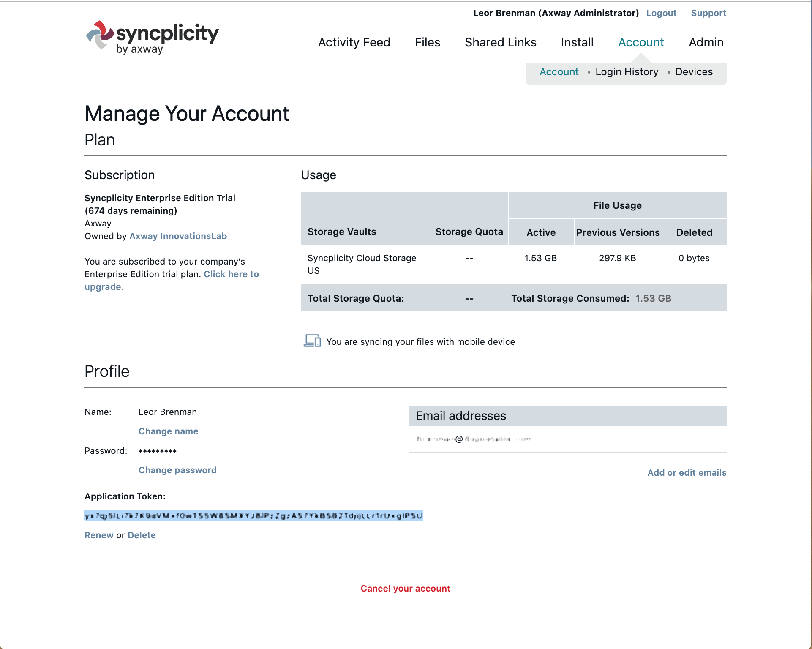Open Shared Links in the navigation
812x649 pixels.
pyautogui.click(x=500, y=42)
